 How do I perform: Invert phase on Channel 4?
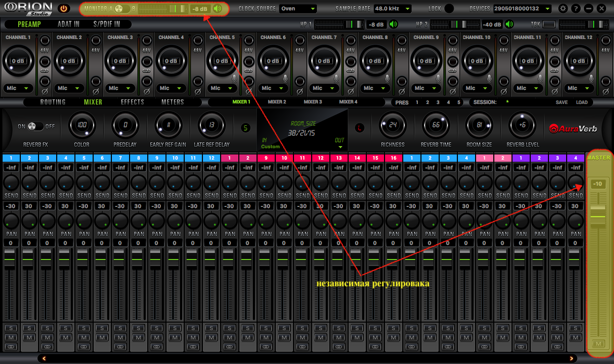pyautogui.click(x=197, y=92)
